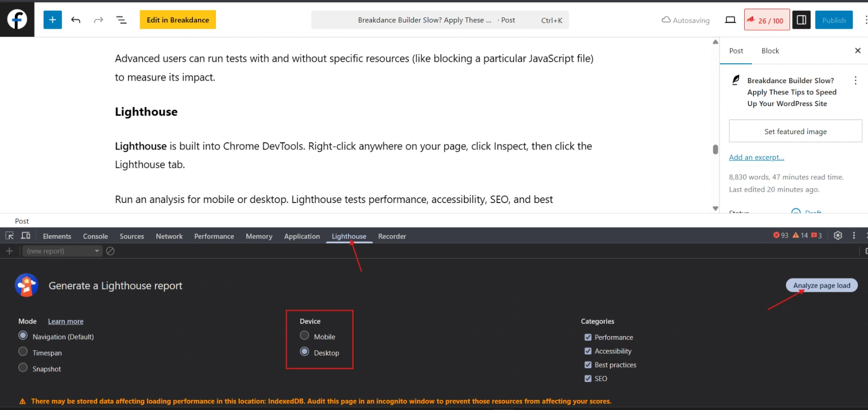
Task: Uncheck the SEO category
Action: pyautogui.click(x=588, y=378)
